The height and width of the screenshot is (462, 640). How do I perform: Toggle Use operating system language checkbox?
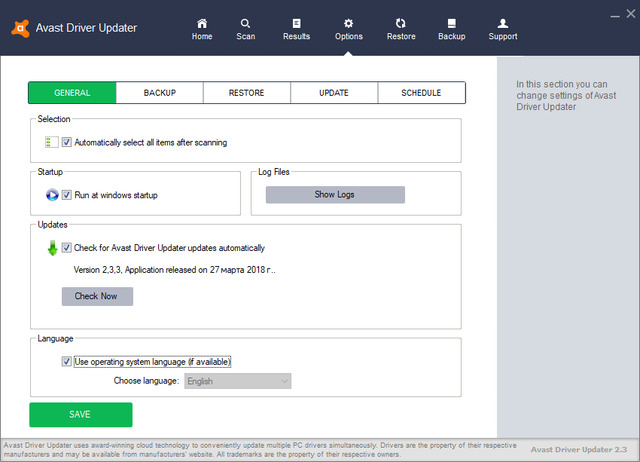coord(67,361)
